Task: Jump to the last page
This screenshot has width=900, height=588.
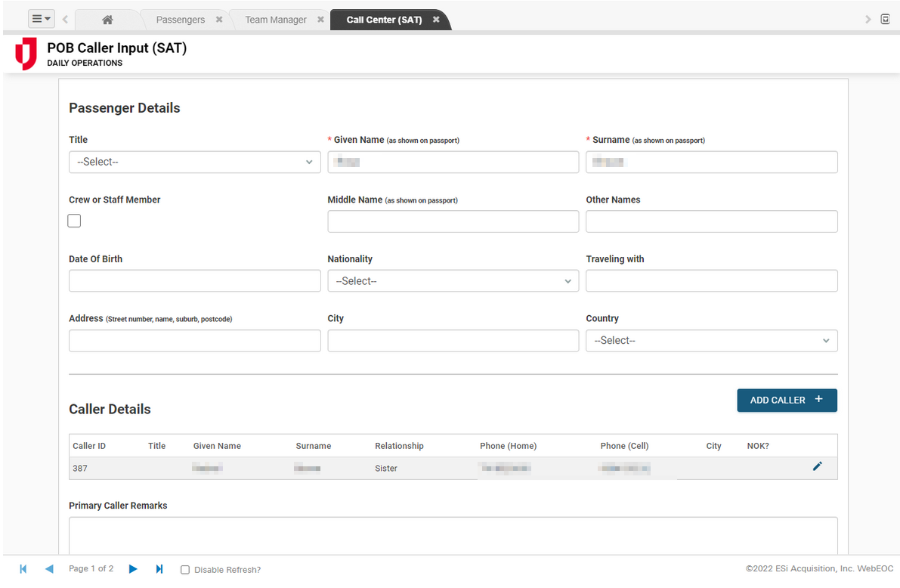Action: [x=159, y=569]
